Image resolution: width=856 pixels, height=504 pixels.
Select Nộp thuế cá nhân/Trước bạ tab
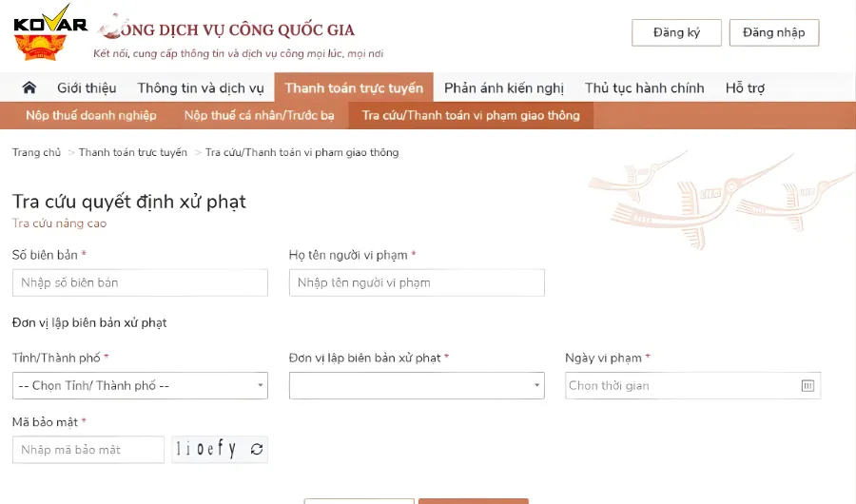260,115
